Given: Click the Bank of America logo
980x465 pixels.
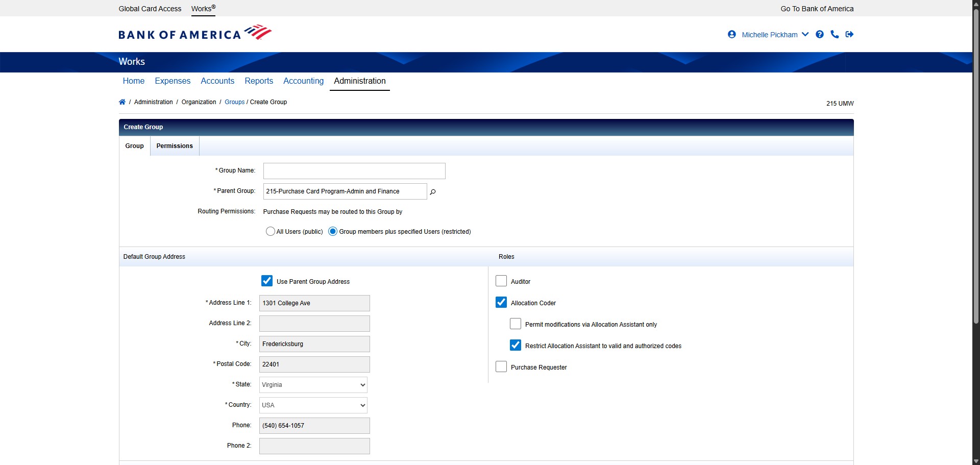Looking at the screenshot, I should click(195, 33).
